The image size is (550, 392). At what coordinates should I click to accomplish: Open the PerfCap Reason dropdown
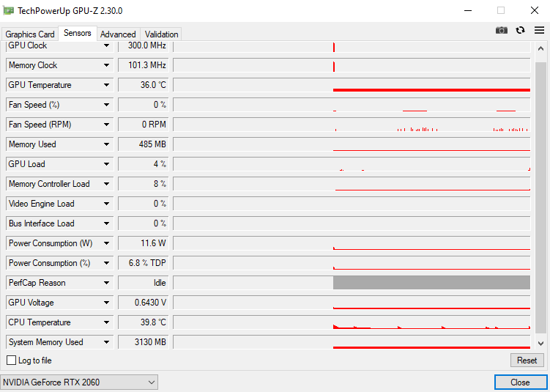106,283
